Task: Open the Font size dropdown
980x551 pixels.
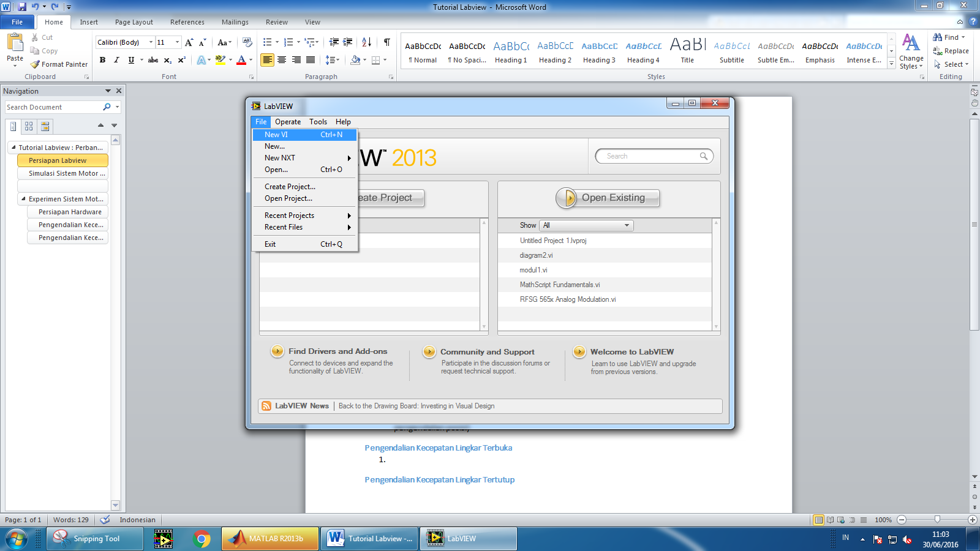Action: tap(178, 42)
